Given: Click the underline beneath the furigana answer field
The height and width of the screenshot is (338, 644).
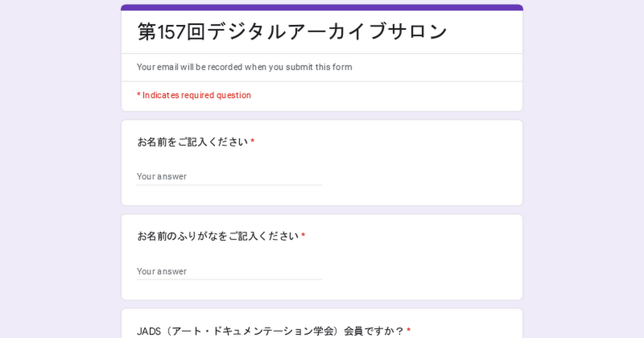Looking at the screenshot, I should click(x=229, y=280).
